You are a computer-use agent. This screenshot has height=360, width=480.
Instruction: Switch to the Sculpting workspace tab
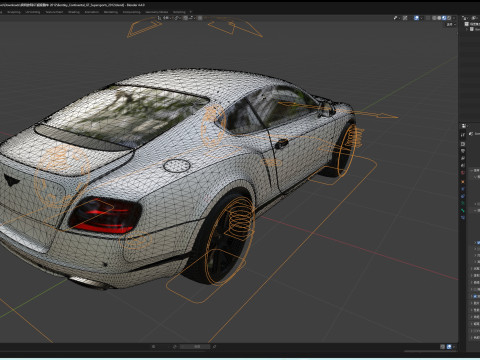tap(14, 12)
